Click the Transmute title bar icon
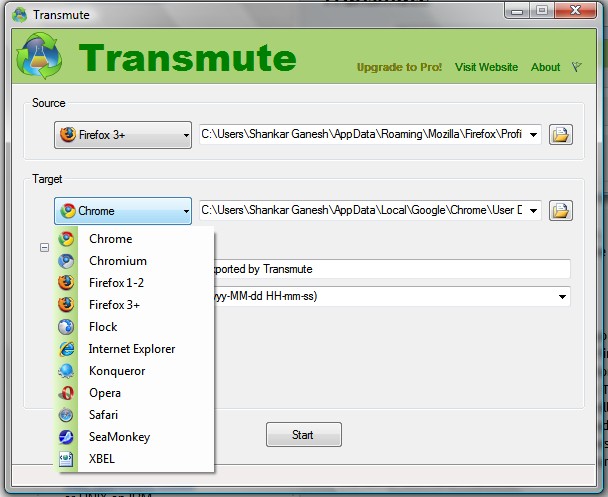Viewport: 608px width, 497px height. [19, 15]
